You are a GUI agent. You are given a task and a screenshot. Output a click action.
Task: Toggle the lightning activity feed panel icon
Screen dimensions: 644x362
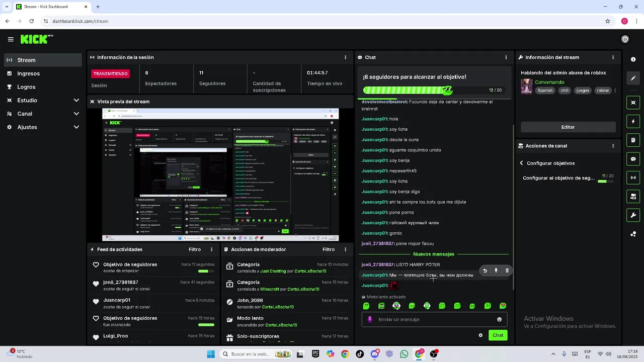(x=633, y=121)
